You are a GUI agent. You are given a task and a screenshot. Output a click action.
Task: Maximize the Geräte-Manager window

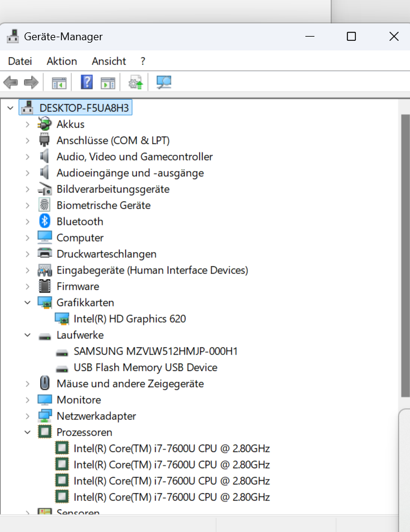[351, 36]
